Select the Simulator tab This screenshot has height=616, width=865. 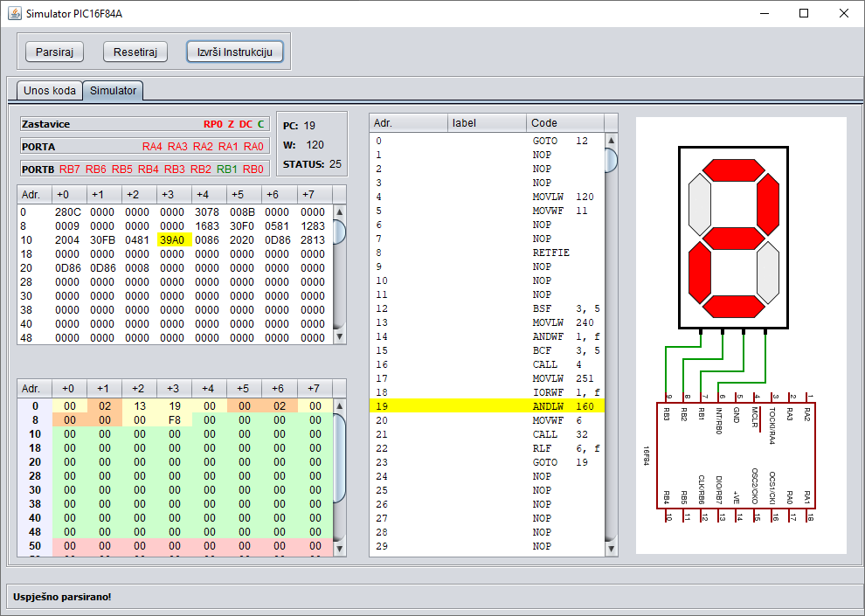(x=113, y=91)
